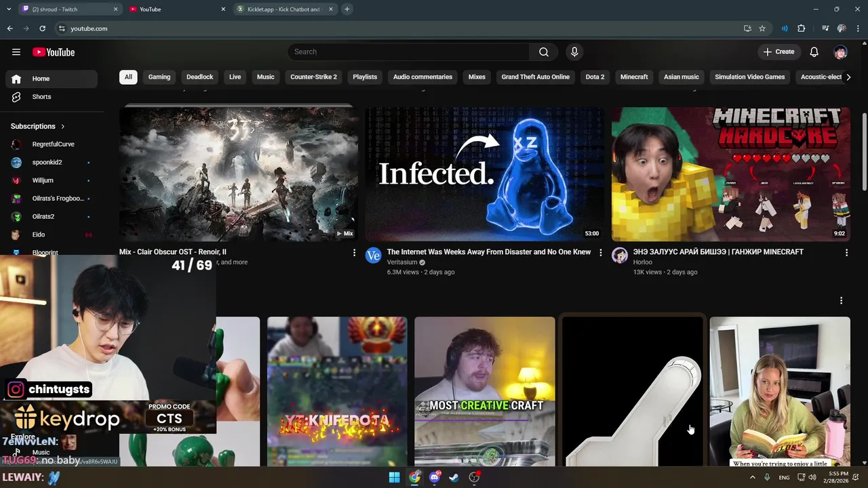Go to Home in sidebar

point(52,79)
